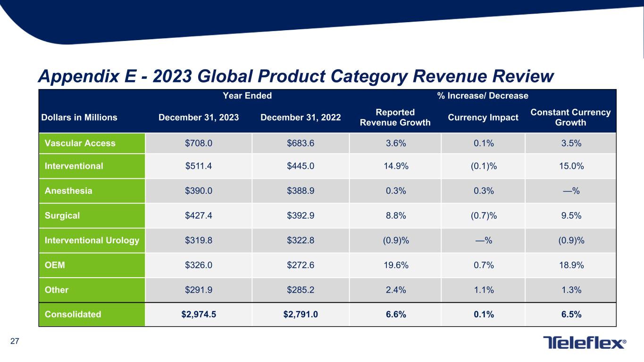
Task: Select the $445.0 Interventional 2022 value
Action: [x=301, y=166]
